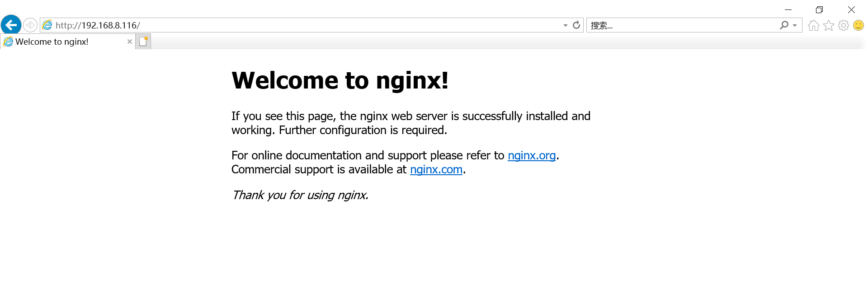Click the IE page icon in address bar
868x284 pixels.
point(47,25)
